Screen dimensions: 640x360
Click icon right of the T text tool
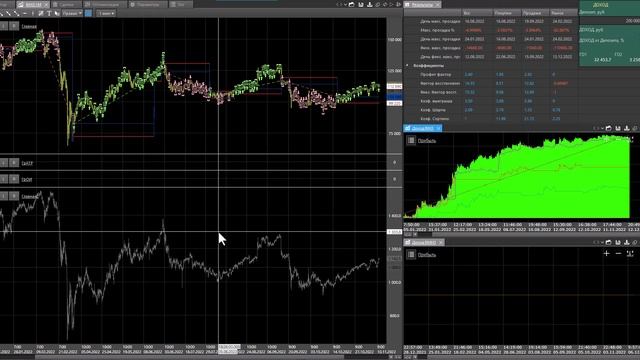[x=57, y=13]
